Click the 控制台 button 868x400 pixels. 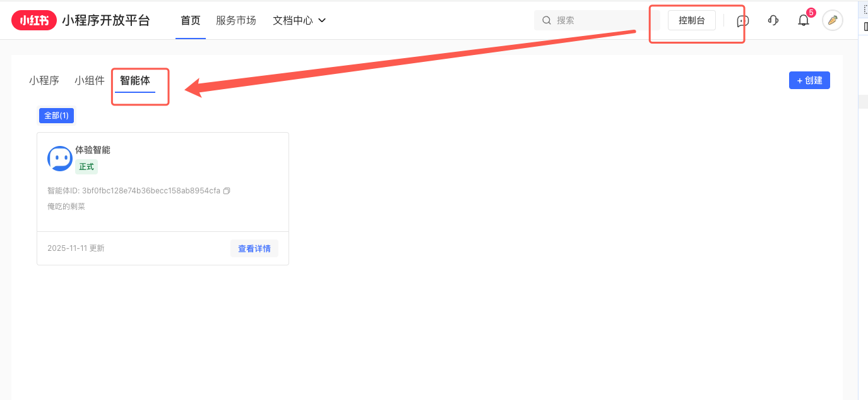(691, 20)
